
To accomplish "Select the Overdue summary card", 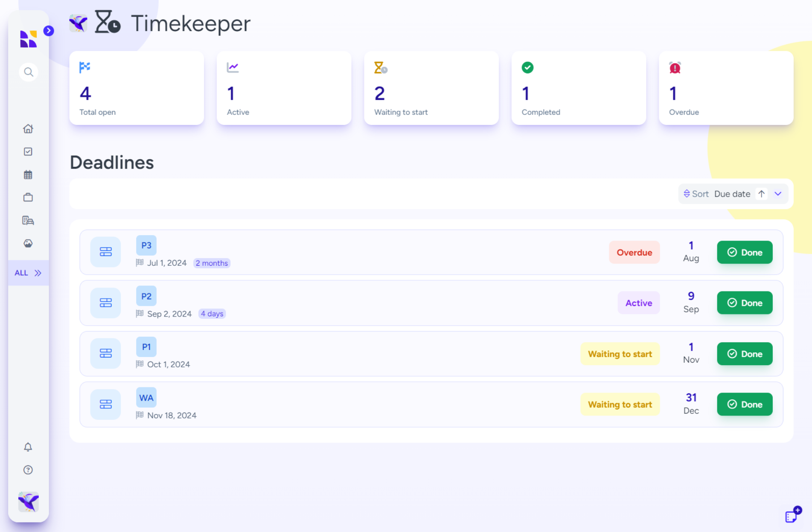I will coord(726,88).
